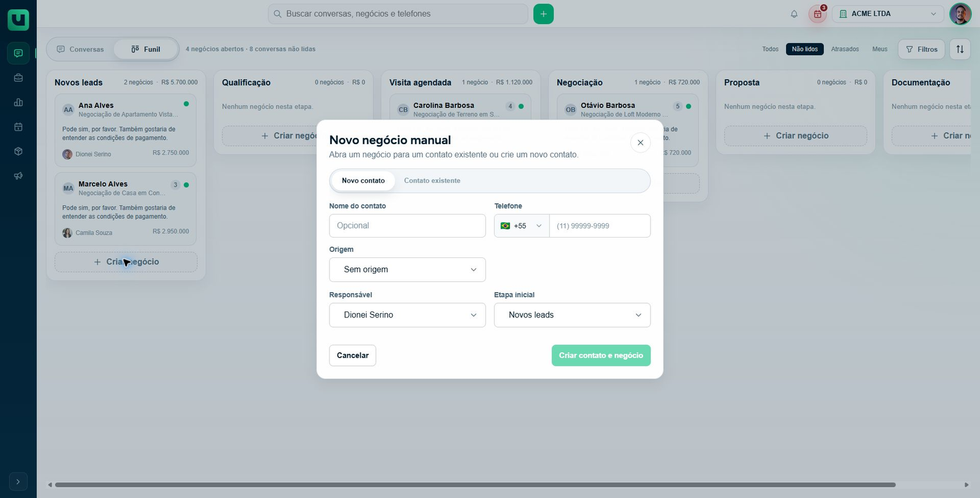Click the phone number input field
This screenshot has width=980, height=498.
click(600, 226)
